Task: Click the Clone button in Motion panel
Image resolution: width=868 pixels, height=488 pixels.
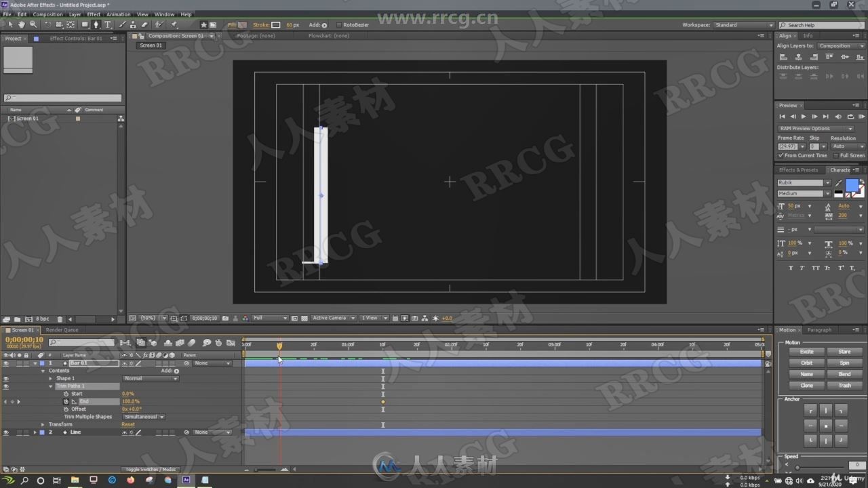Action: tap(807, 386)
